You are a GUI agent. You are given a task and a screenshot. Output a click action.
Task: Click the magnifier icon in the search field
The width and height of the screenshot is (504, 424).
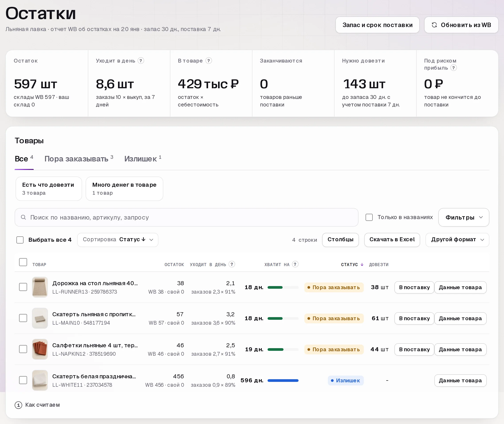23,217
